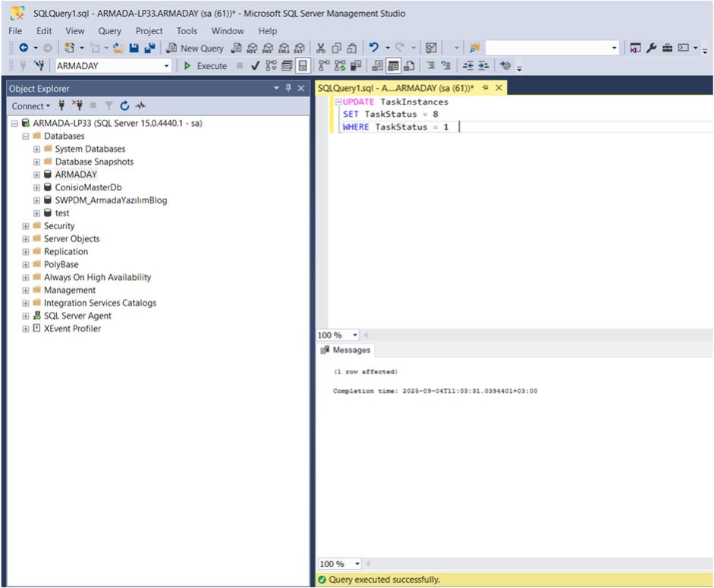
Task: Toggle Results to Text mode
Action: pos(378,66)
